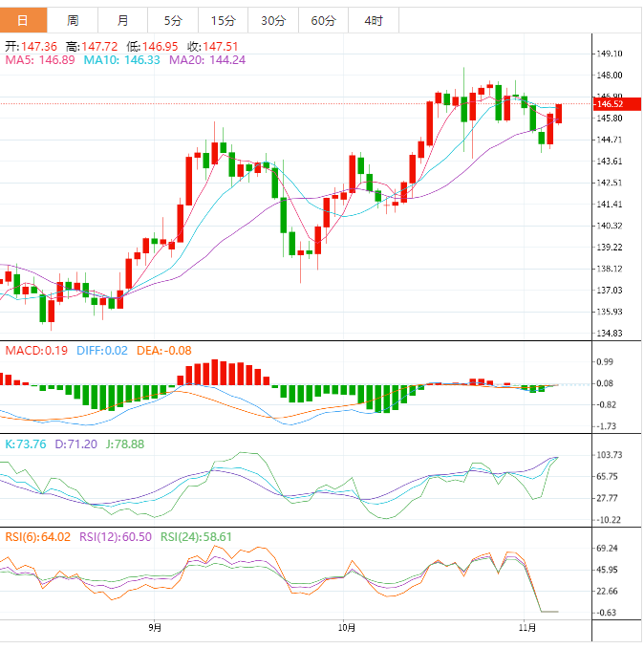Click the red 146.52 current price tag
The height and width of the screenshot is (649, 644).
pyautogui.click(x=609, y=103)
